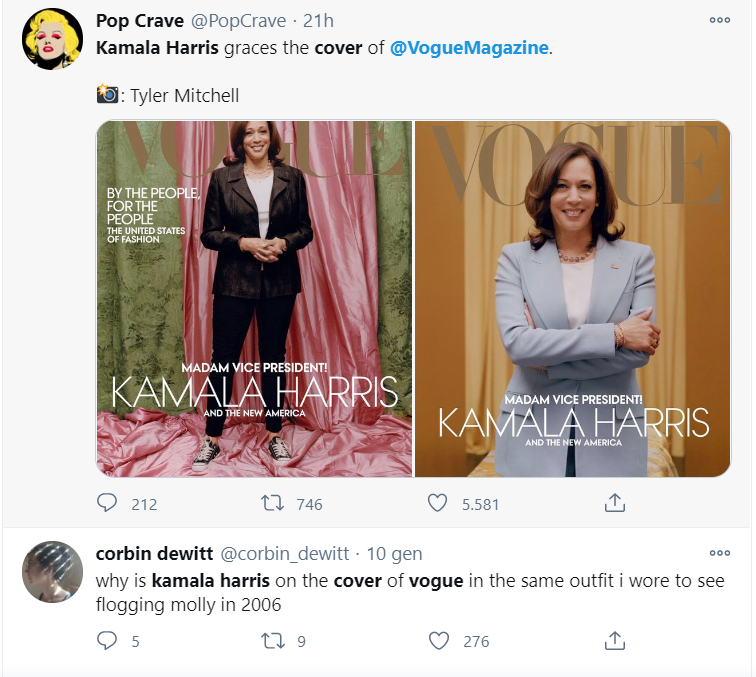Share corbin dewitt's tweet
The image size is (756, 677).
(616, 640)
